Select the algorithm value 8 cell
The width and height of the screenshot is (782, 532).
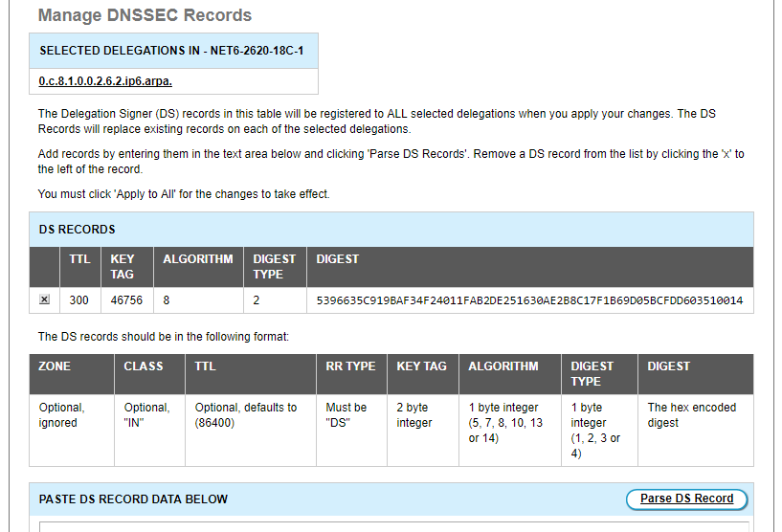198,300
